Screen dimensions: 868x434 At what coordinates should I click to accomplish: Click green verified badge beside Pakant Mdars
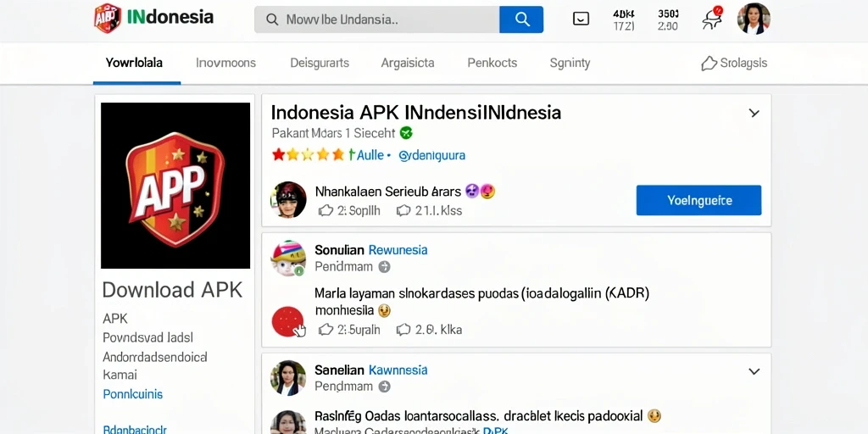pyautogui.click(x=406, y=133)
